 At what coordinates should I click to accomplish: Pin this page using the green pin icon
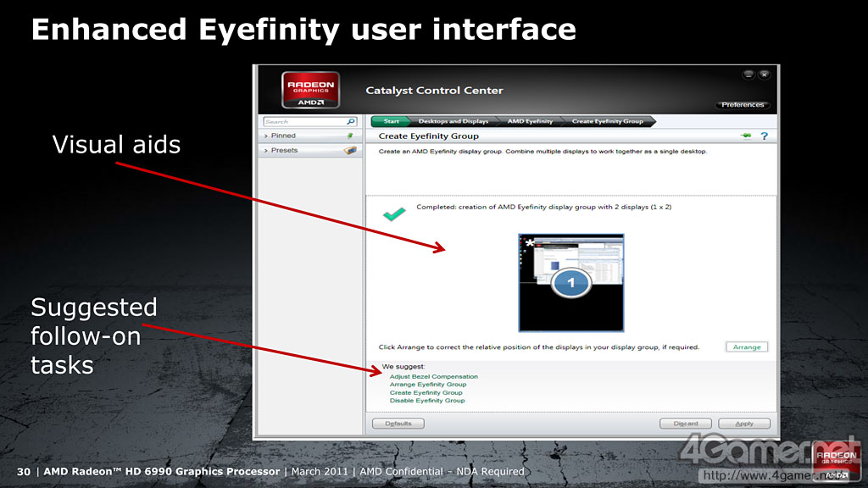(x=746, y=136)
